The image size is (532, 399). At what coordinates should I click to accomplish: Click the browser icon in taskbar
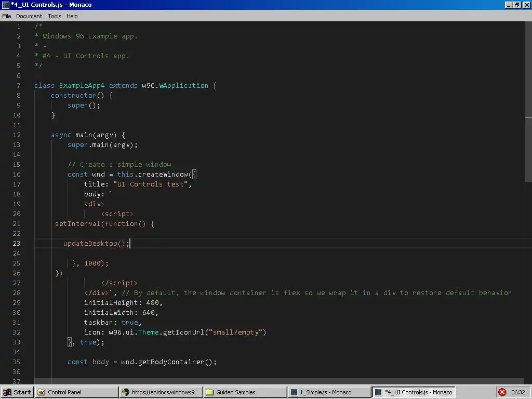(126, 392)
